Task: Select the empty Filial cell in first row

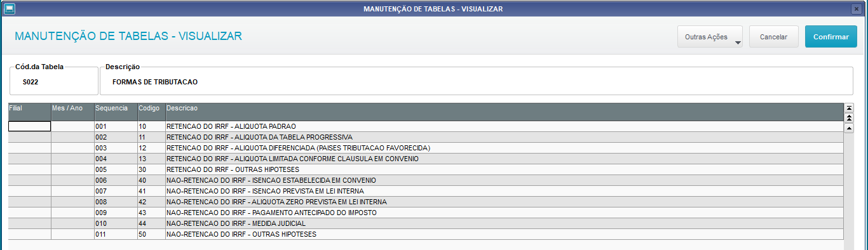Action: pos(30,126)
